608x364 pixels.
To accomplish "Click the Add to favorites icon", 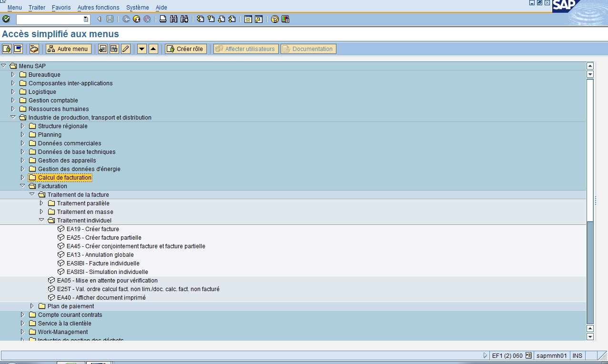I will point(103,49).
